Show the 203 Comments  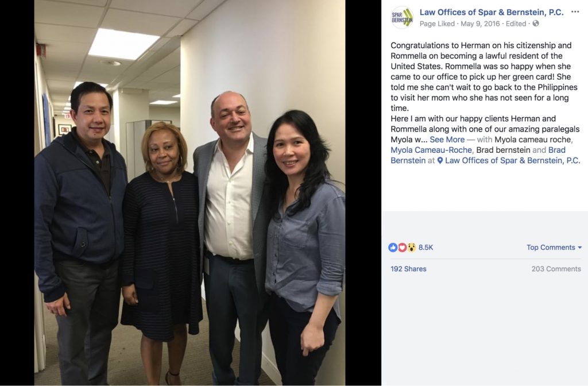point(556,269)
